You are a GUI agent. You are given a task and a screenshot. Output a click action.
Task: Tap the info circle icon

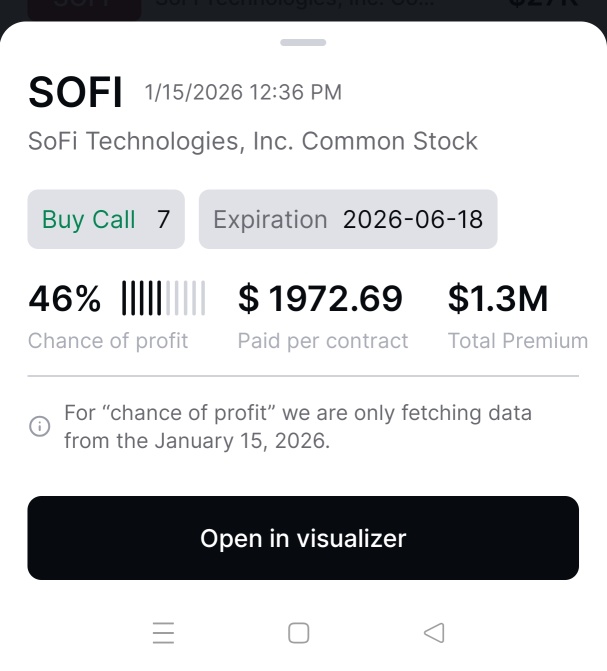tap(40, 426)
